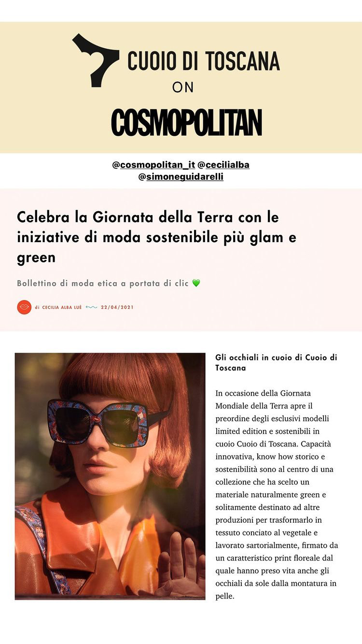Open the sunglasses model photo

(x=110, y=476)
